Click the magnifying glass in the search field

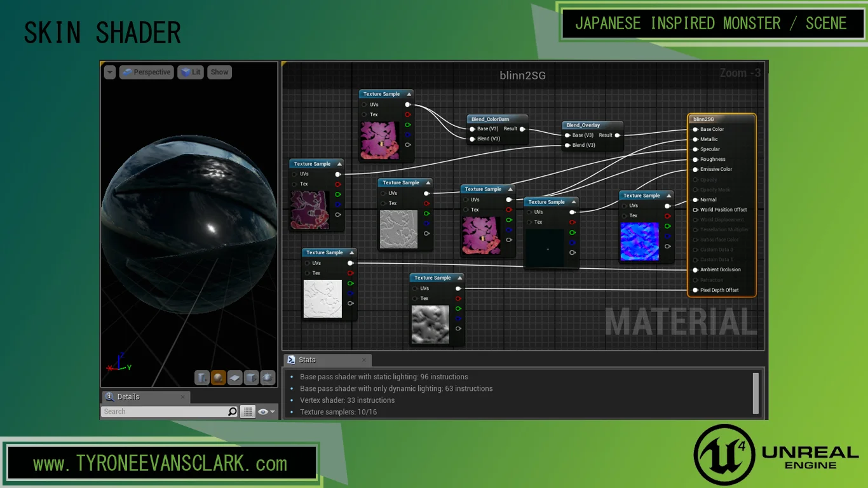point(232,411)
